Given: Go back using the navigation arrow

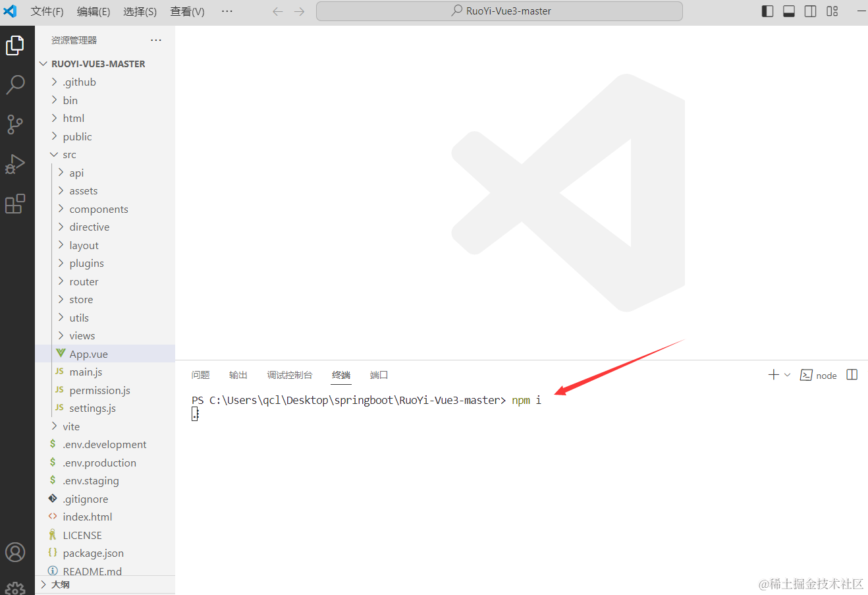Looking at the screenshot, I should [x=278, y=11].
